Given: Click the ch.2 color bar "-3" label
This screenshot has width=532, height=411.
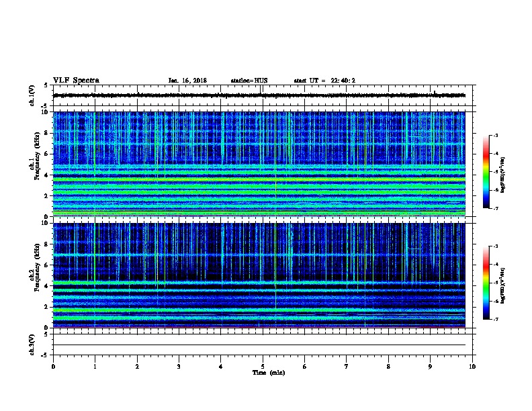Looking at the screenshot, I should point(495,246).
